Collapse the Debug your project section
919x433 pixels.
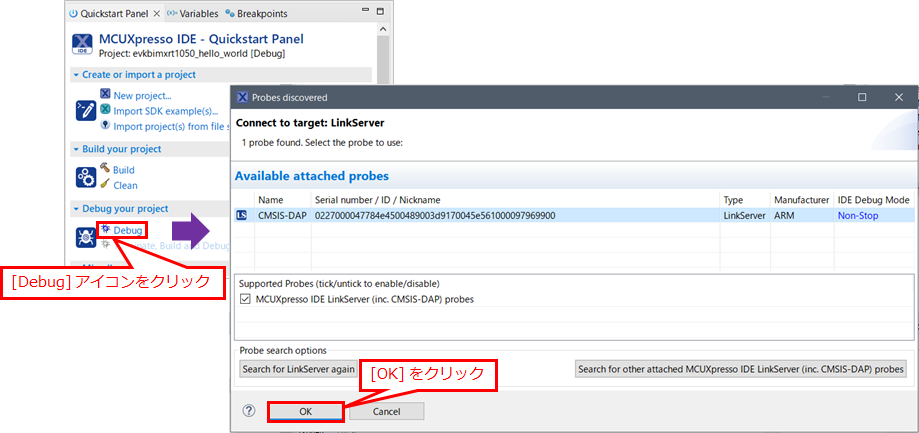coord(76,209)
